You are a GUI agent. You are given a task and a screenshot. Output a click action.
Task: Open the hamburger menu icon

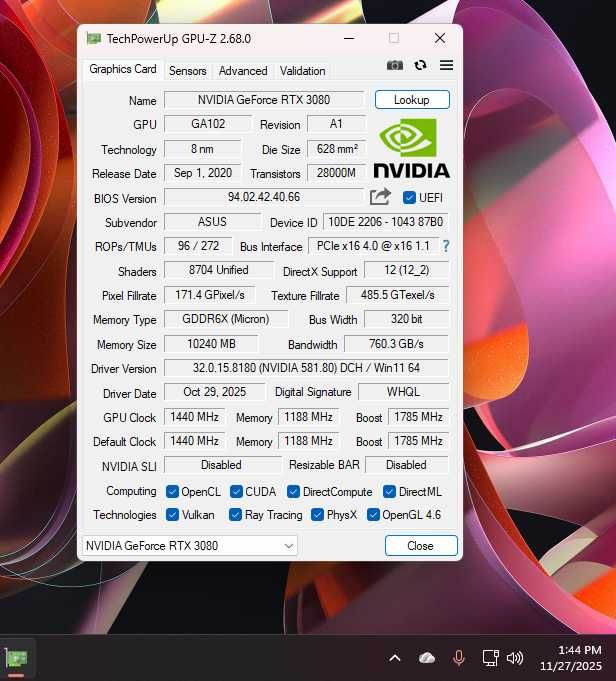click(x=446, y=65)
